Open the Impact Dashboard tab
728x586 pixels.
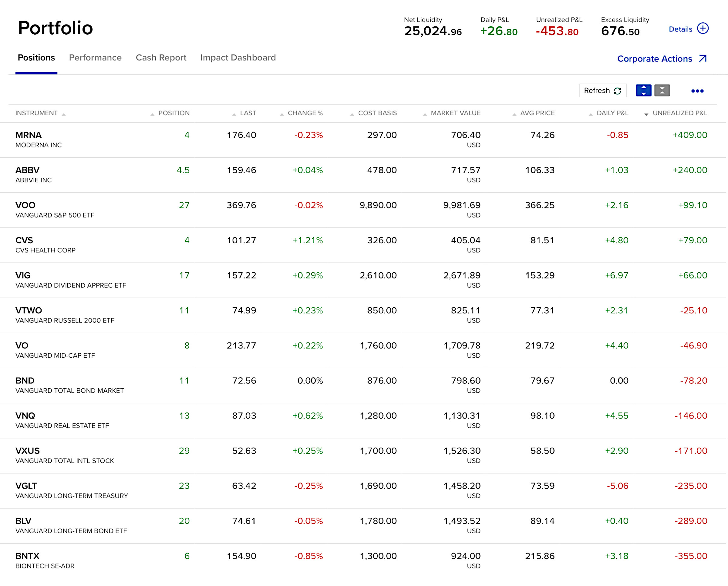point(238,58)
